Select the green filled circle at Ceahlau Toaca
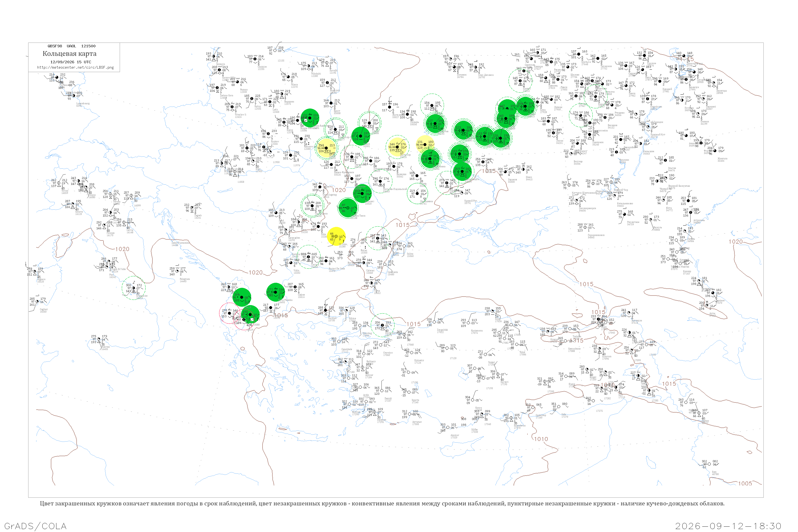798x532 pixels. (x=348, y=208)
